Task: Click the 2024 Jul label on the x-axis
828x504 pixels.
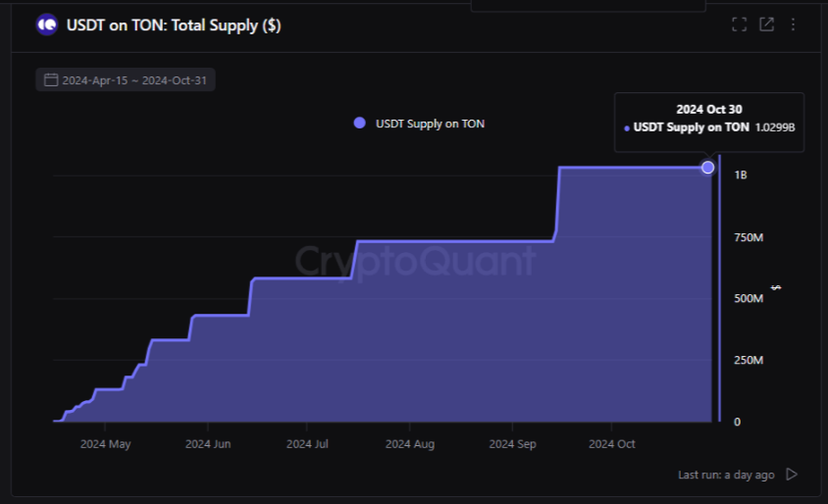Action: pyautogui.click(x=307, y=444)
